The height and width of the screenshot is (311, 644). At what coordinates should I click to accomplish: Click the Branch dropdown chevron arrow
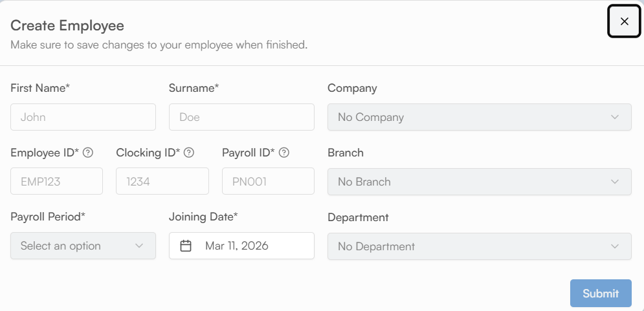(614, 182)
